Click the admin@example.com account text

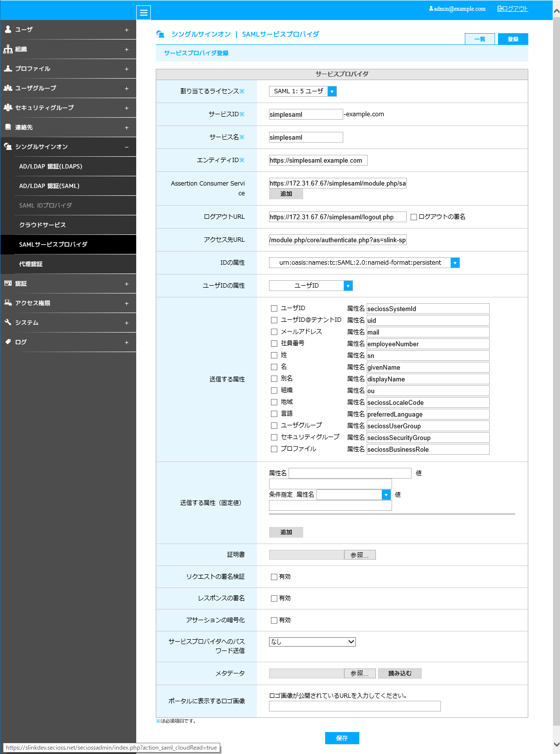click(459, 9)
